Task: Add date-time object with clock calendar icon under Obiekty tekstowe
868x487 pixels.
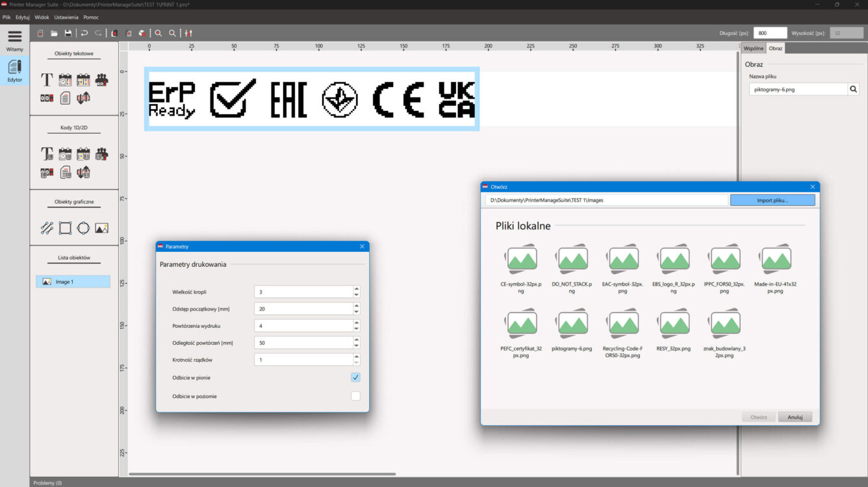Action: point(65,80)
